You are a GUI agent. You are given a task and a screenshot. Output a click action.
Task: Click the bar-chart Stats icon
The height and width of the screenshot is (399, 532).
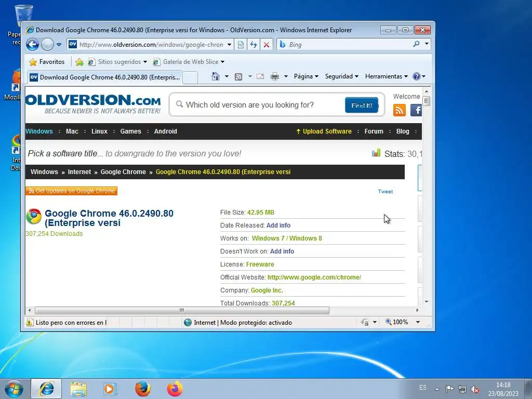pos(376,153)
